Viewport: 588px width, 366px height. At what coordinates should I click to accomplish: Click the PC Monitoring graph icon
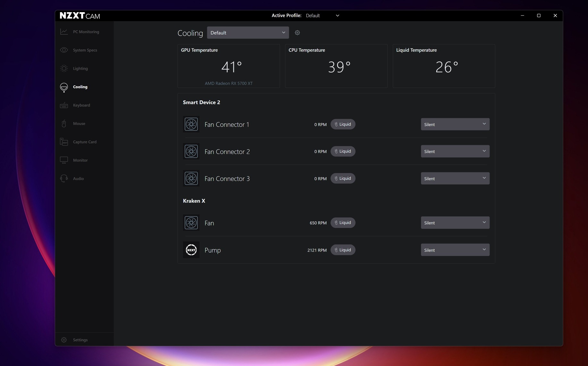tap(64, 32)
